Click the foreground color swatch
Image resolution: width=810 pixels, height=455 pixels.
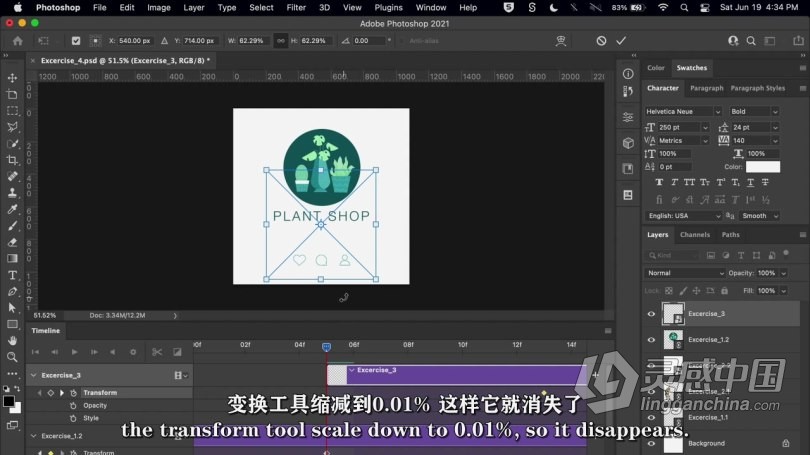8,401
